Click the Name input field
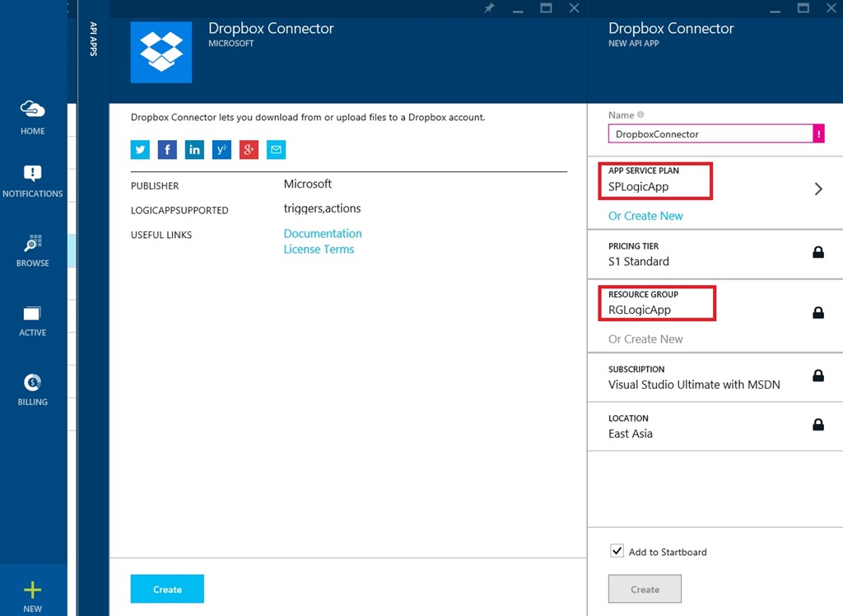This screenshot has width=843, height=616. coord(710,134)
